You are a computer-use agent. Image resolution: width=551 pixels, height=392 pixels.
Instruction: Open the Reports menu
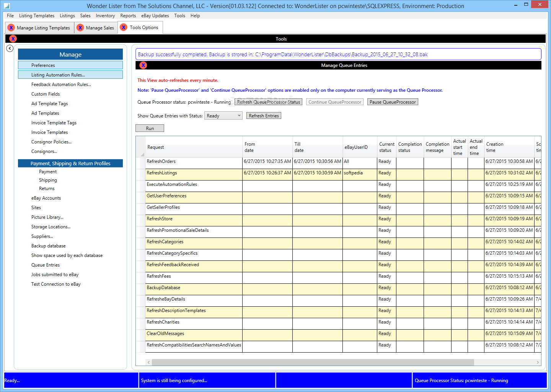[x=128, y=16]
